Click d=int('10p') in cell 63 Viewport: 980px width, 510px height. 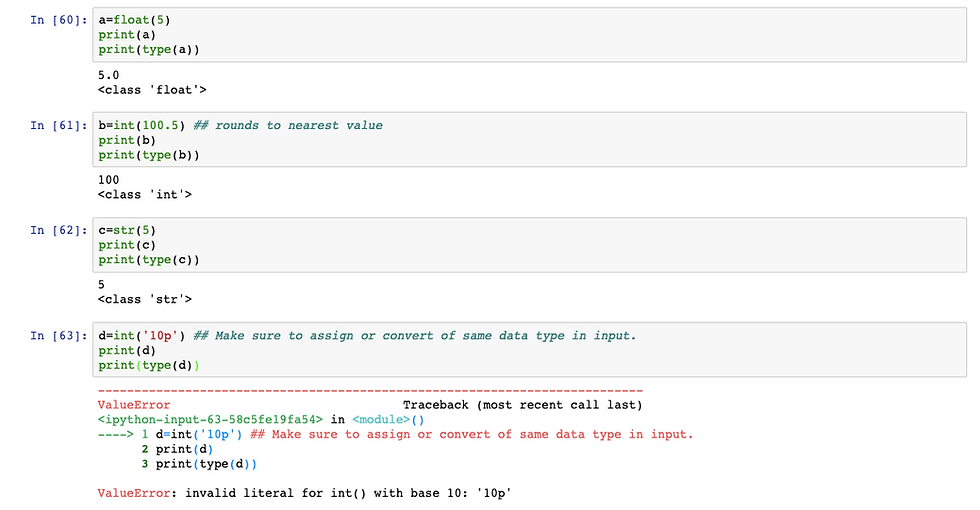142,336
